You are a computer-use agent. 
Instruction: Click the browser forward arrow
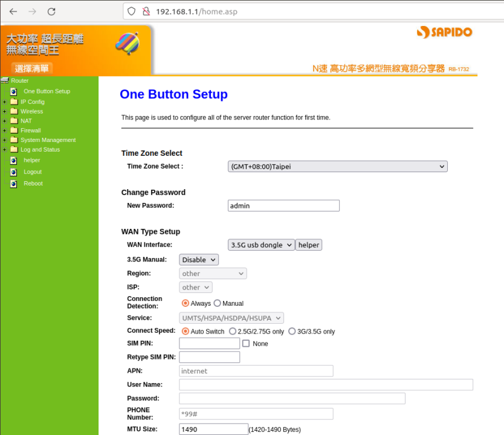click(33, 11)
